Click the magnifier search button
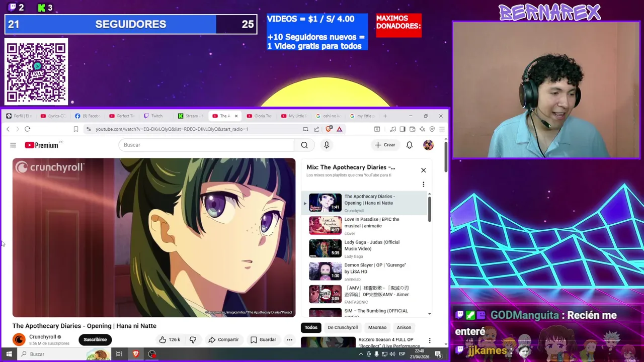644x362 pixels. click(304, 145)
